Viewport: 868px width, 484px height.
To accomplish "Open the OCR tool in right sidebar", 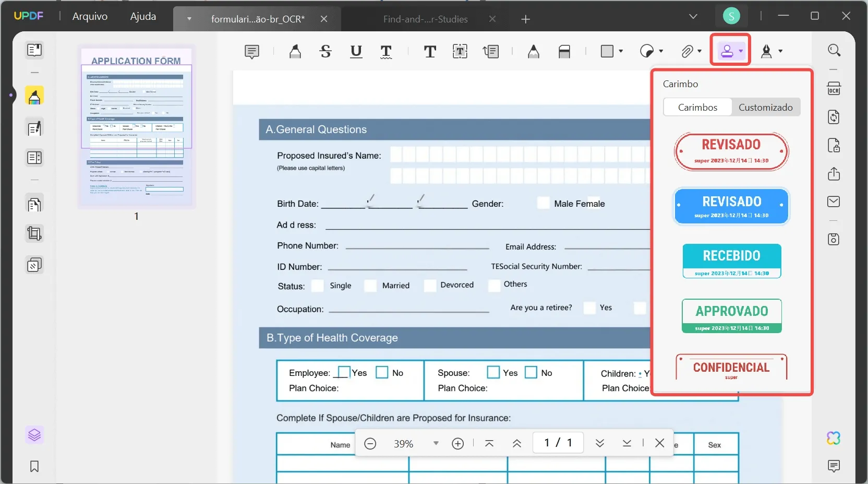I will pos(834,88).
